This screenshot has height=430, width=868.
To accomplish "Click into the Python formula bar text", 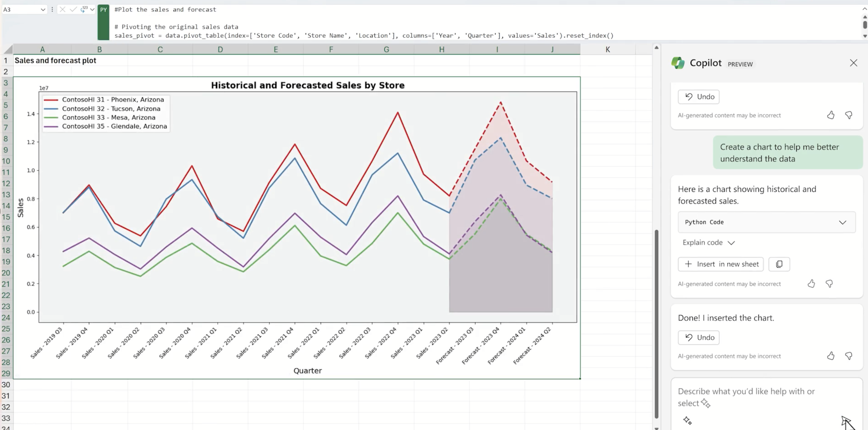I will pos(485,22).
